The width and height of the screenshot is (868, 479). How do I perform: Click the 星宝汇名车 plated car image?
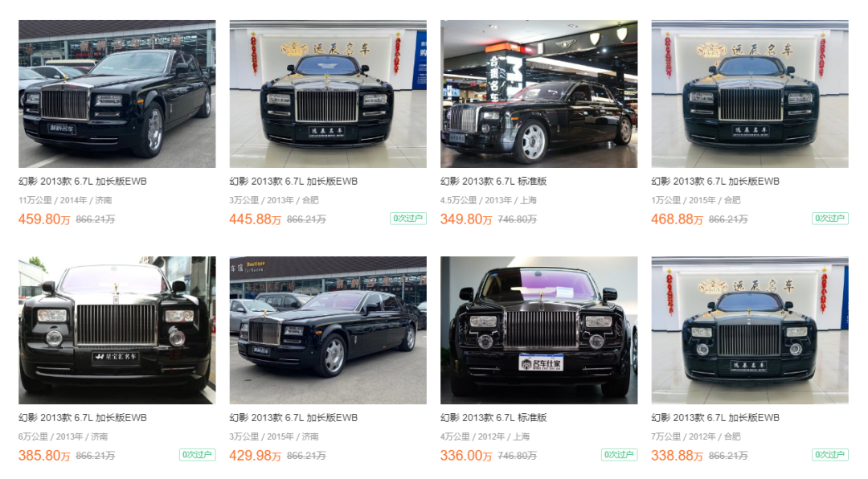point(117,330)
